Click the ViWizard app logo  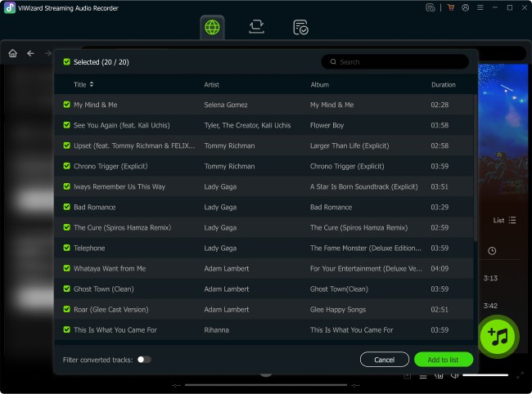pos(10,7)
